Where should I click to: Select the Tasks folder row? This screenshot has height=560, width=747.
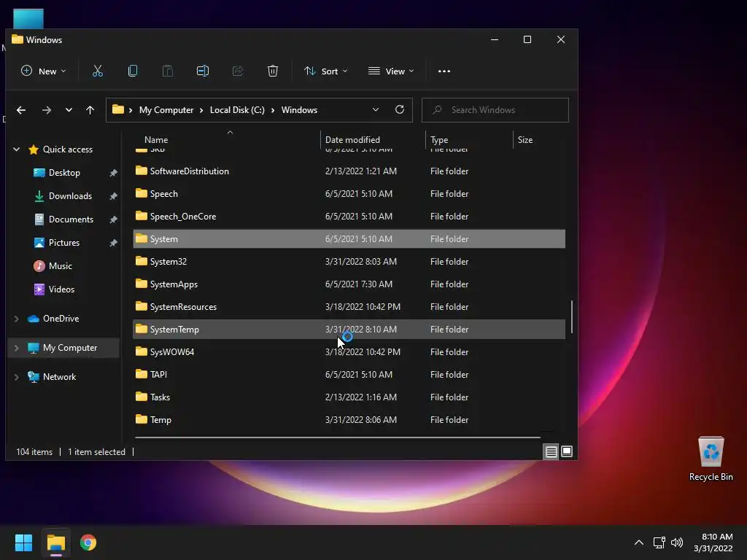[349, 397]
